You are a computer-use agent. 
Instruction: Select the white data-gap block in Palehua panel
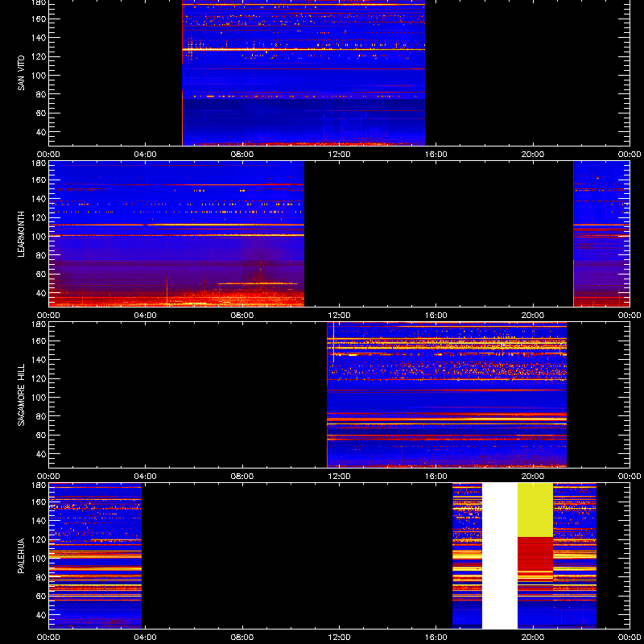pos(499,555)
